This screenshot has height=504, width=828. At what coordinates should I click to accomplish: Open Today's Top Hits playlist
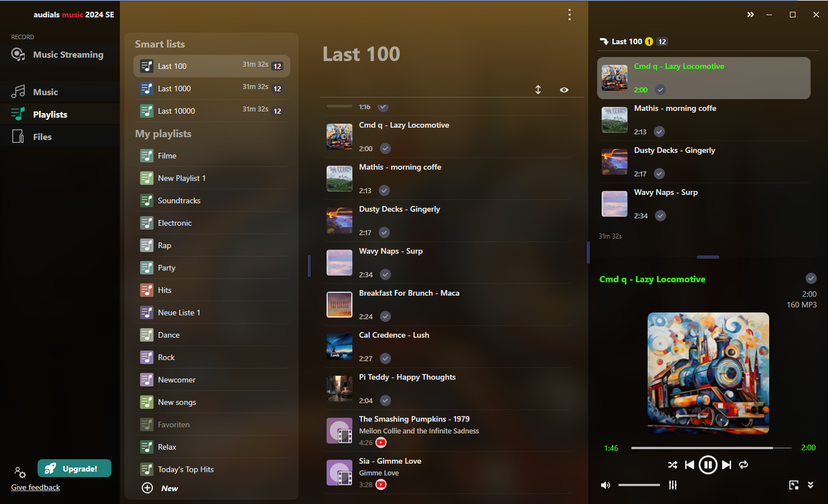click(212, 469)
